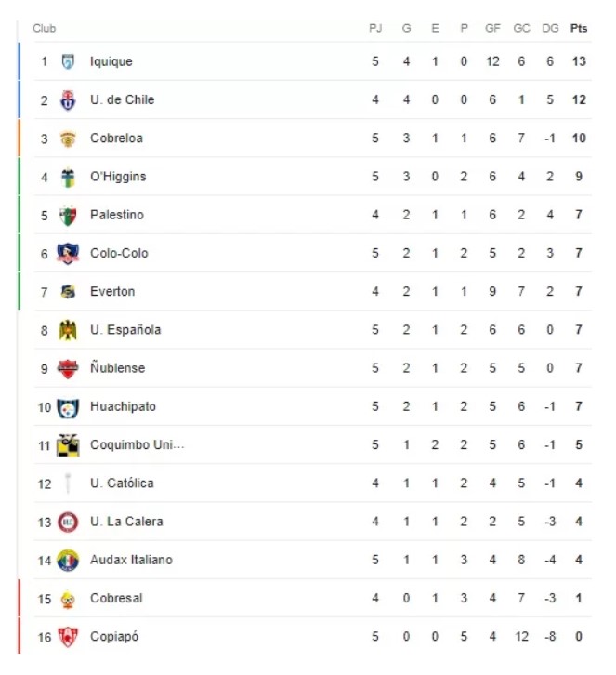This screenshot has width=616, height=675.
Task: Click the Huachipato crest icon
Action: [68, 407]
